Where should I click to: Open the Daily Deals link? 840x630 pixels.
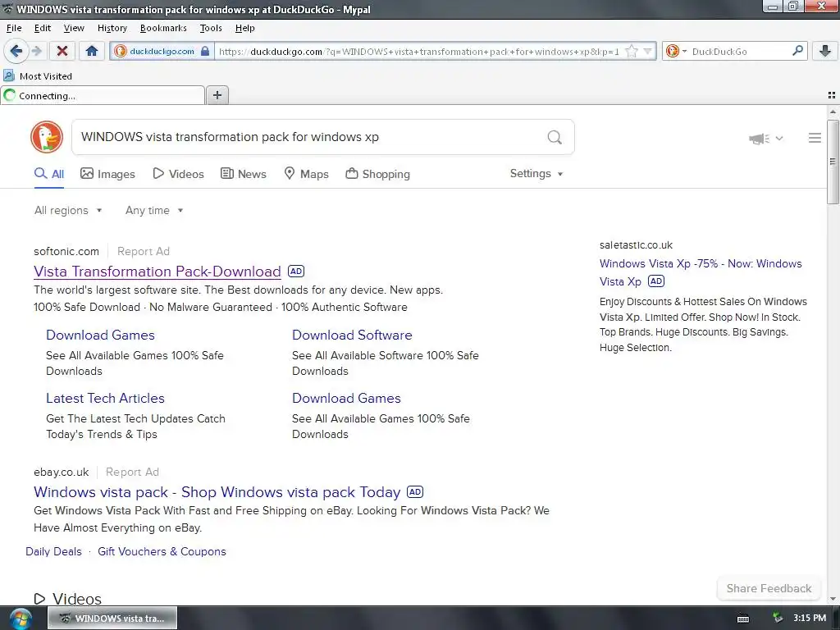coord(53,552)
